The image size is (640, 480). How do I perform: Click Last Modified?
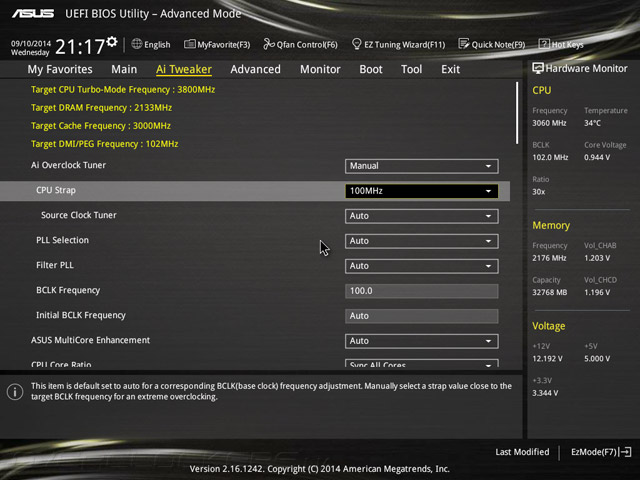pos(522,452)
